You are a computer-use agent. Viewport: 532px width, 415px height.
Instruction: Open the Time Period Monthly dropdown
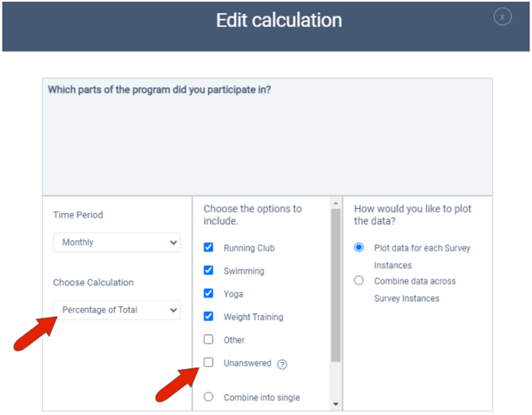click(117, 243)
